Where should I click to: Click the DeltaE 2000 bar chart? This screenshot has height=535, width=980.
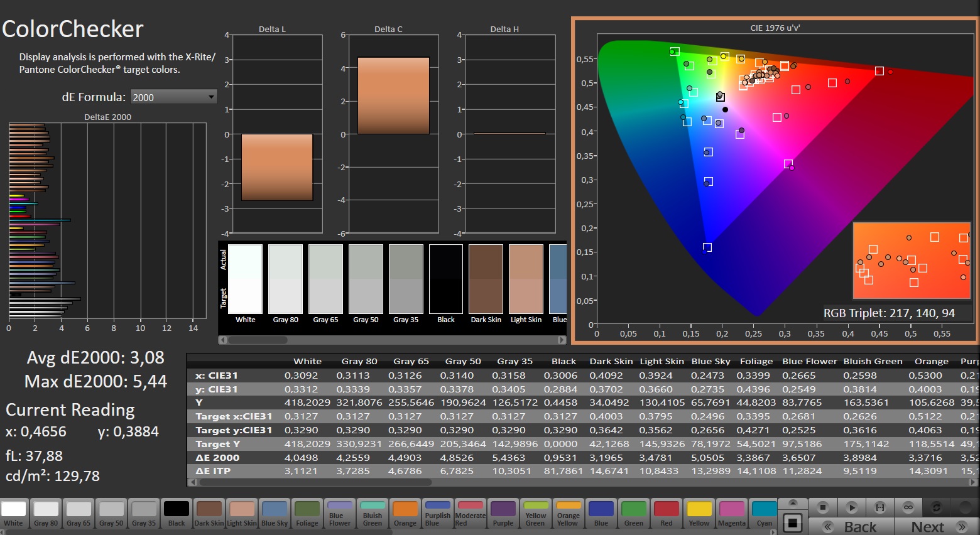click(x=107, y=220)
